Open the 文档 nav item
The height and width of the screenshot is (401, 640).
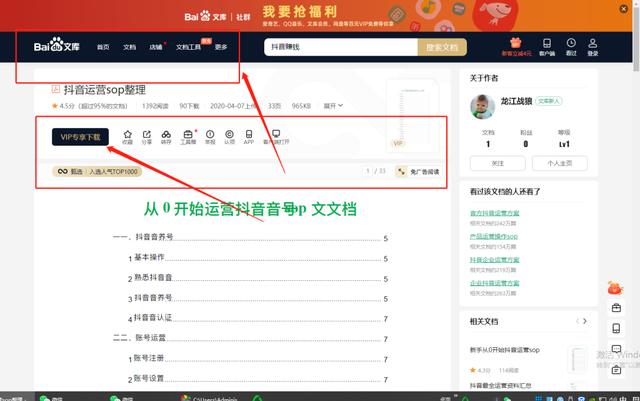click(129, 47)
